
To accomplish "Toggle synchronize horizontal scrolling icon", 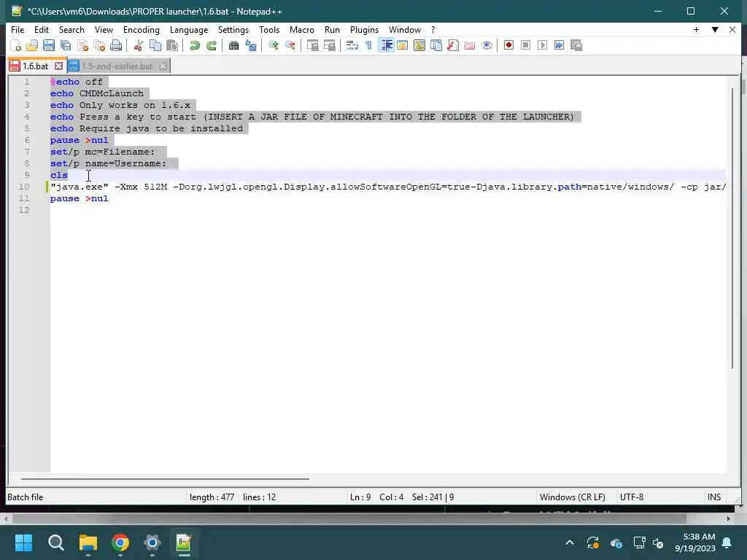I will pyautogui.click(x=329, y=45).
